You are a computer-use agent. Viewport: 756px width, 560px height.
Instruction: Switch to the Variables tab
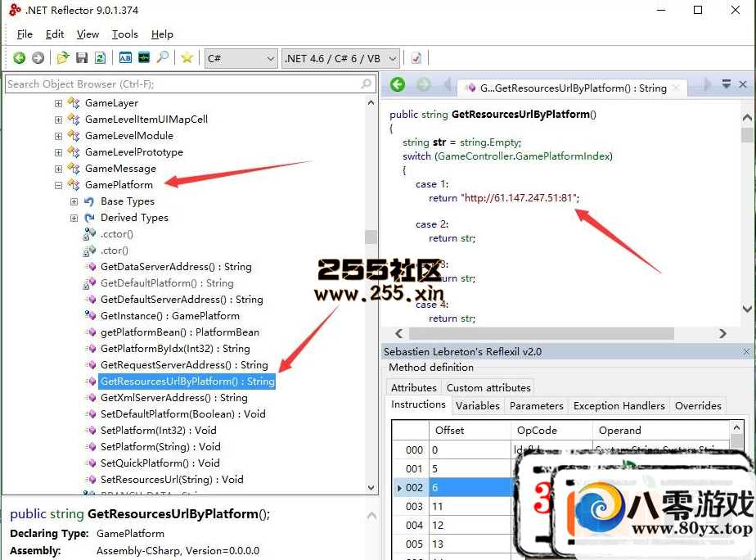click(477, 405)
